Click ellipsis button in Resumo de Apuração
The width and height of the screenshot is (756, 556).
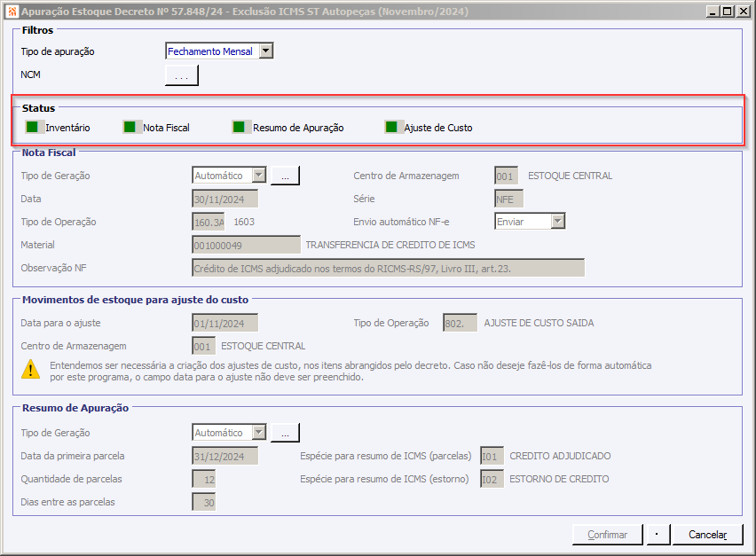click(x=285, y=432)
